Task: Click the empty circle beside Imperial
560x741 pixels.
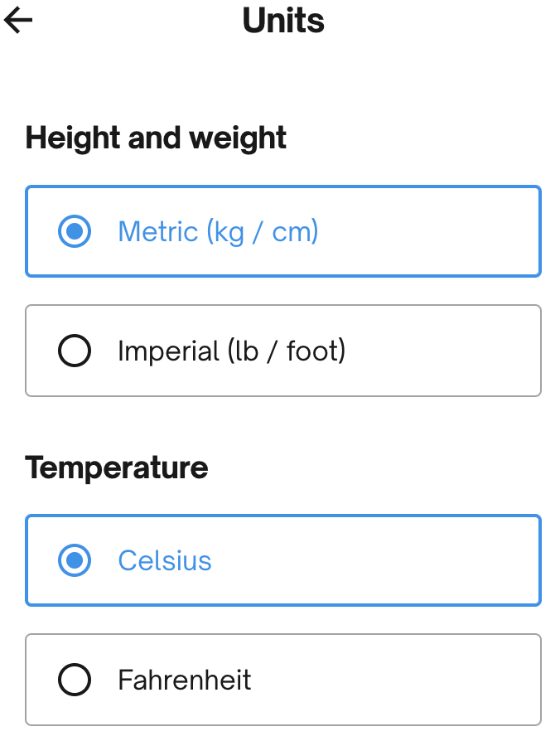Action: (x=75, y=351)
